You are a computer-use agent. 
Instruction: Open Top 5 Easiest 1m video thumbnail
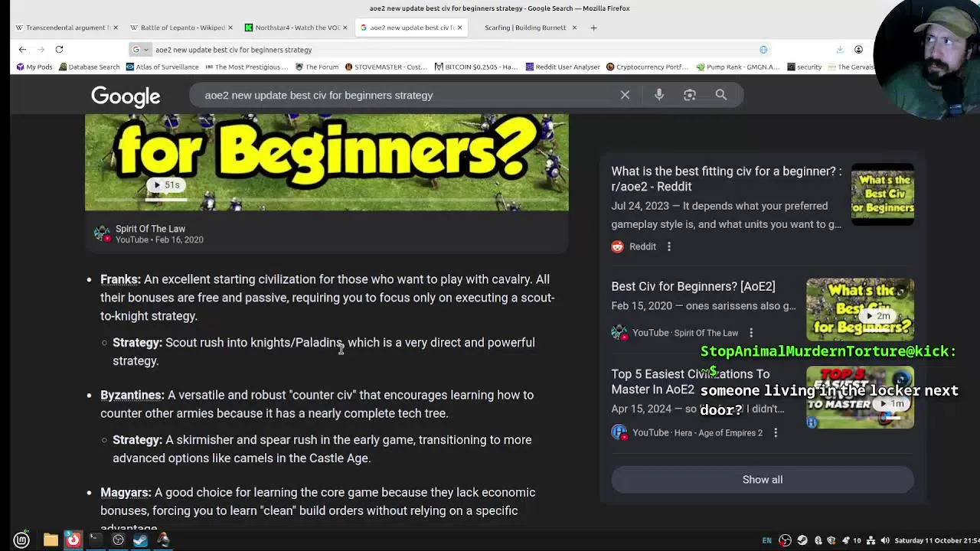860,398
